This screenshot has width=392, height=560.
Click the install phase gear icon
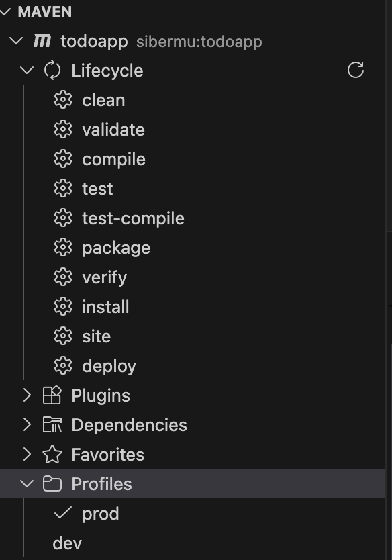point(64,307)
